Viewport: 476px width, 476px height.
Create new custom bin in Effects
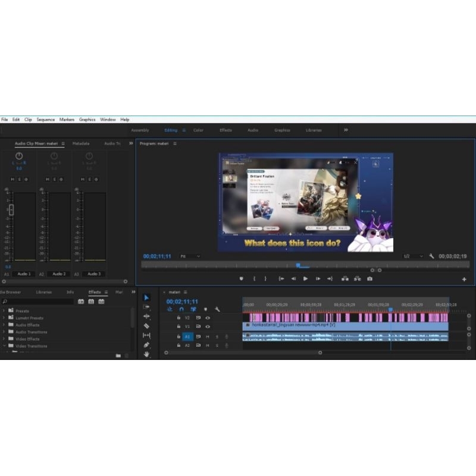(x=118, y=355)
